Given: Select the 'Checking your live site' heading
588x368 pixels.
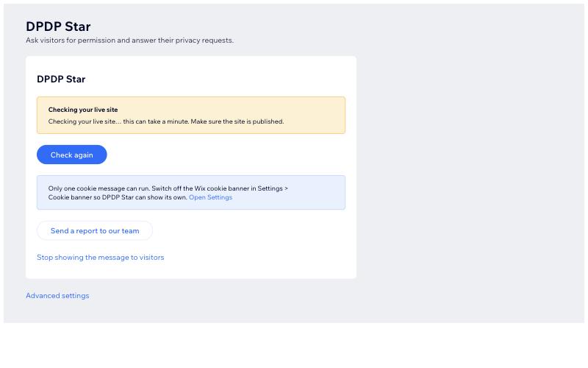Looking at the screenshot, I should click(x=83, y=110).
